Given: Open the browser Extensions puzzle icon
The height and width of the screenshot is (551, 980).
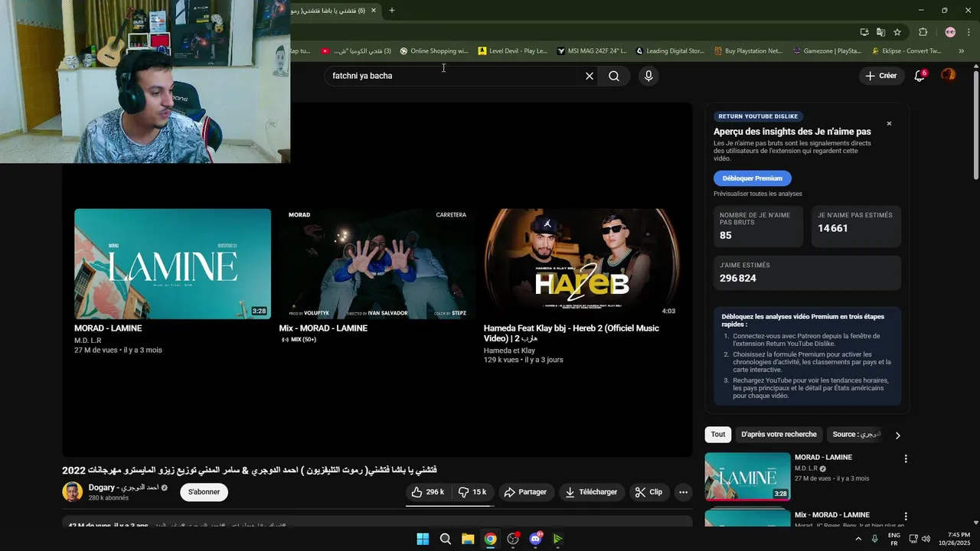Looking at the screenshot, I should (x=923, y=32).
